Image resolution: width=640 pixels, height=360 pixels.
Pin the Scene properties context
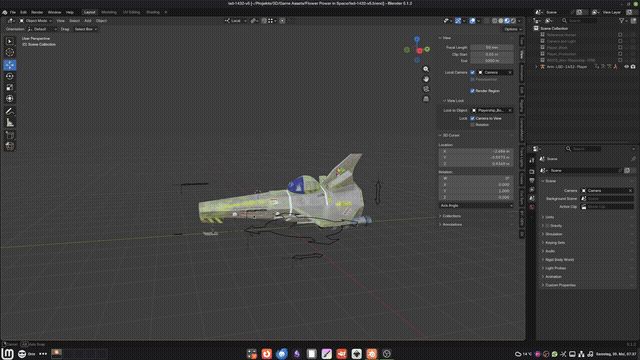pyautogui.click(x=633, y=159)
